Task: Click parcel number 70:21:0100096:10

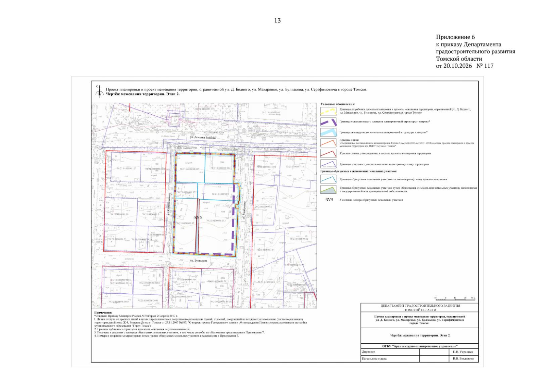Action: [119, 214]
